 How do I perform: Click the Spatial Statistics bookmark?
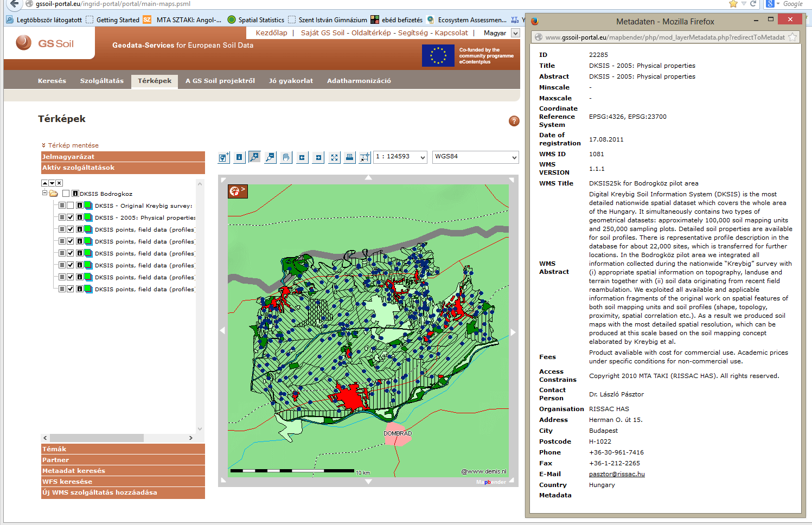[256, 20]
